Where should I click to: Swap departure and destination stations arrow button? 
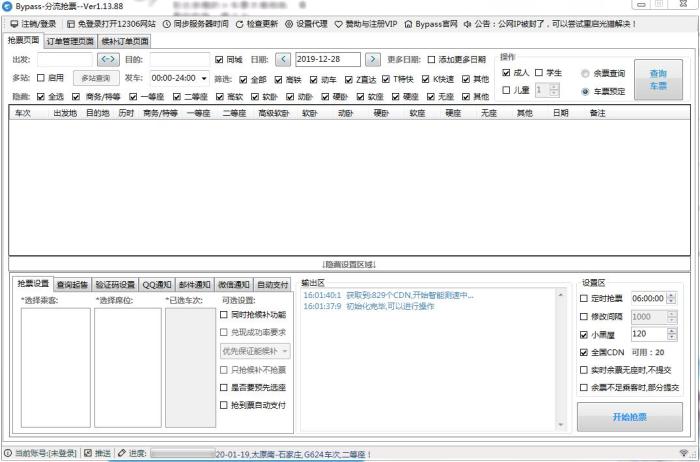(x=108, y=60)
